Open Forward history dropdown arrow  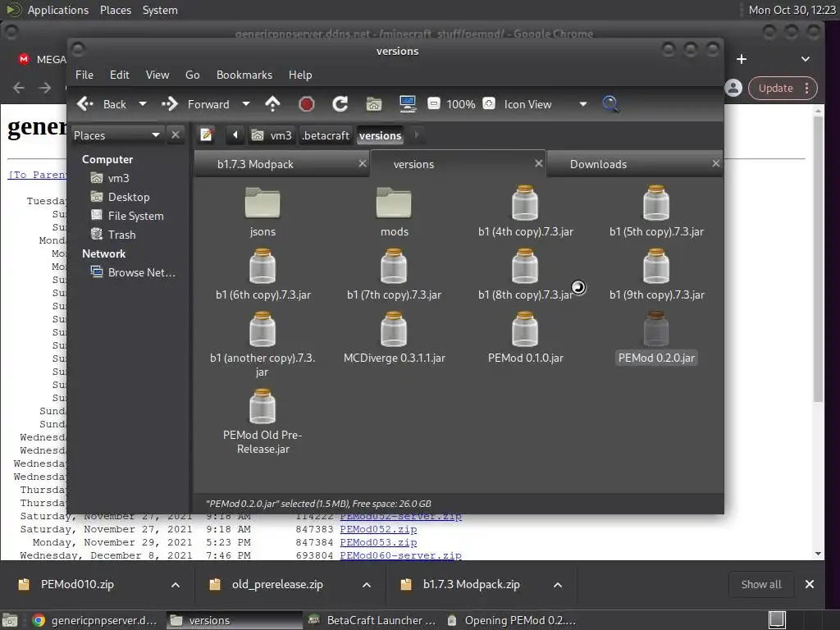point(246,104)
